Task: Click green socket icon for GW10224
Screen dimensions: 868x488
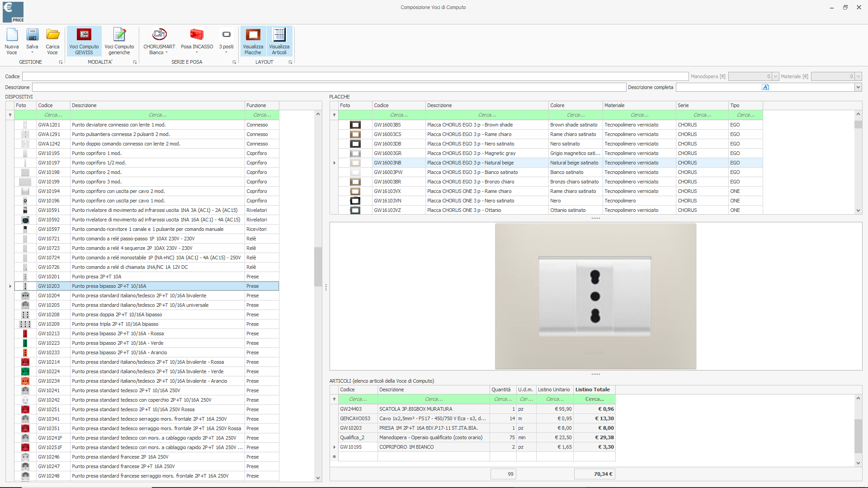Action: [x=25, y=371]
